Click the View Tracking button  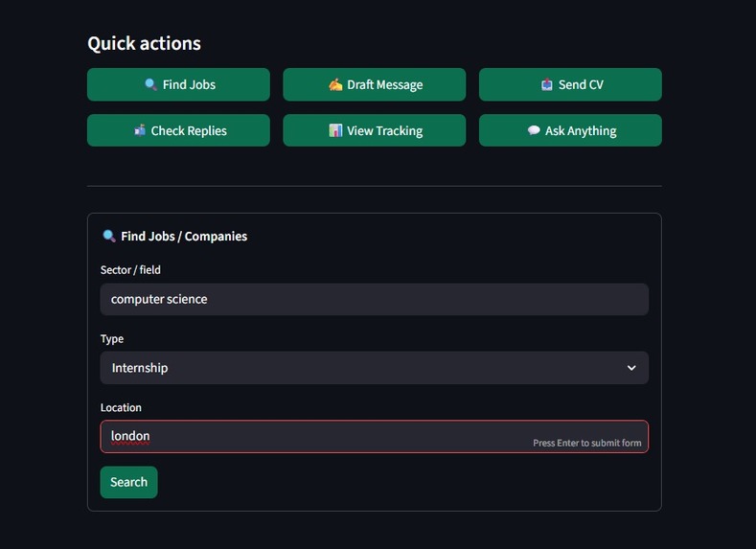coord(374,130)
